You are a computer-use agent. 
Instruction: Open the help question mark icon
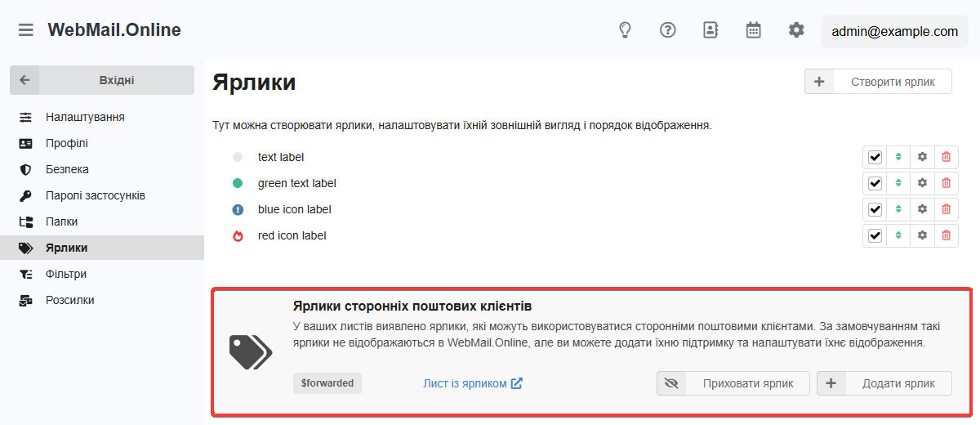pos(668,30)
